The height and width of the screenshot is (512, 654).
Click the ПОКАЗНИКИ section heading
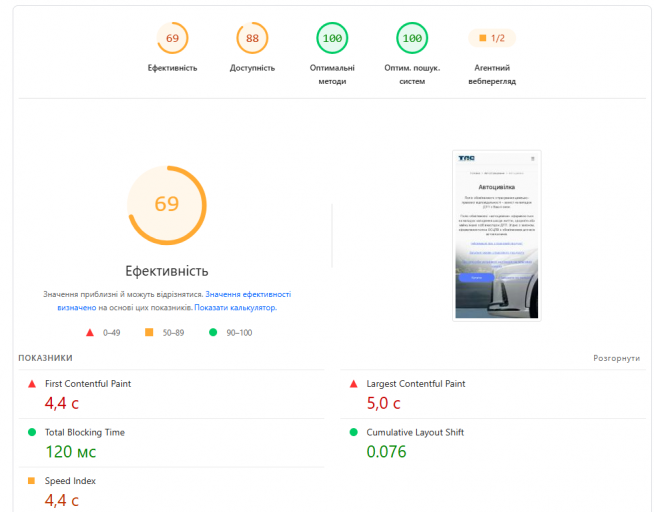(x=45, y=358)
